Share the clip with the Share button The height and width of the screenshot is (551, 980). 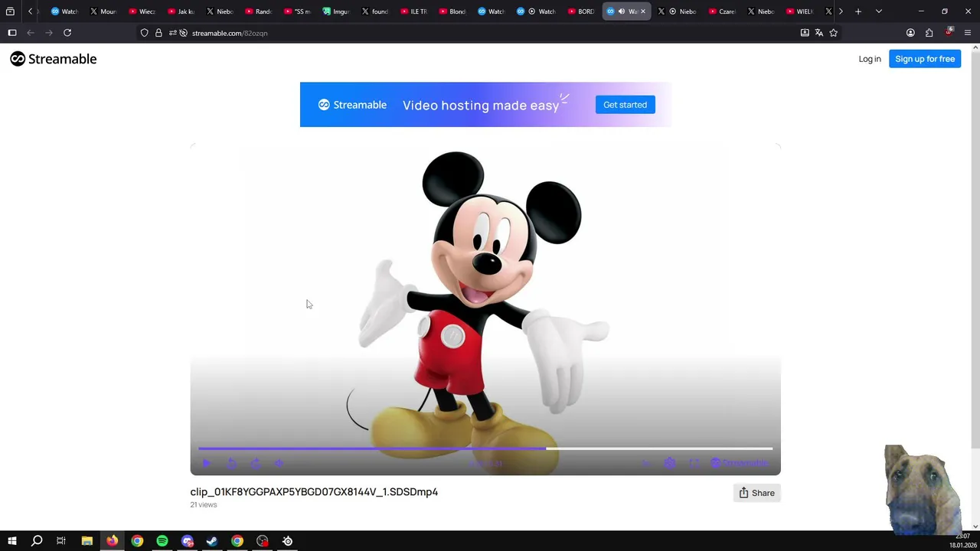pos(756,493)
